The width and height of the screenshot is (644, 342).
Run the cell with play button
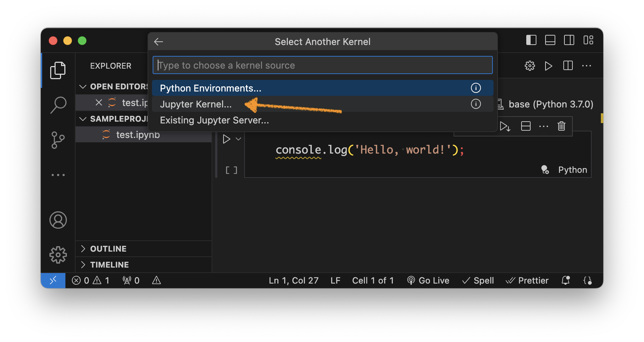coord(226,139)
